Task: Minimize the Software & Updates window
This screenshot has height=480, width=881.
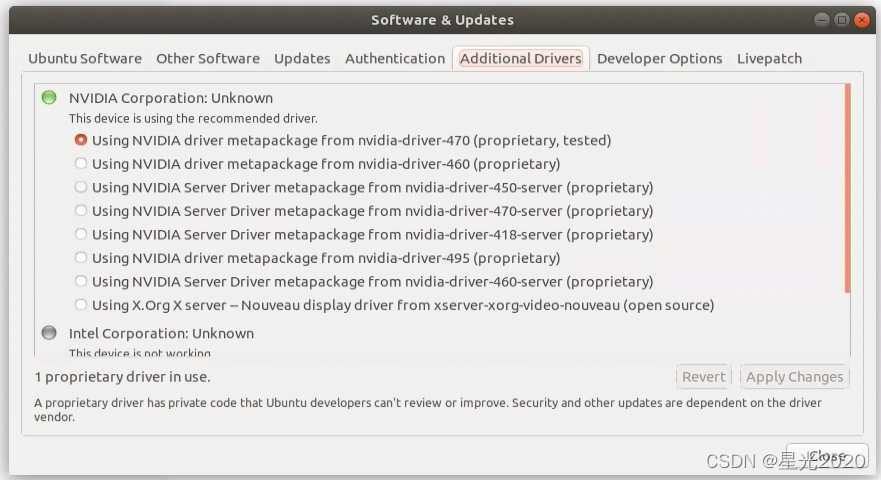Action: [x=821, y=20]
